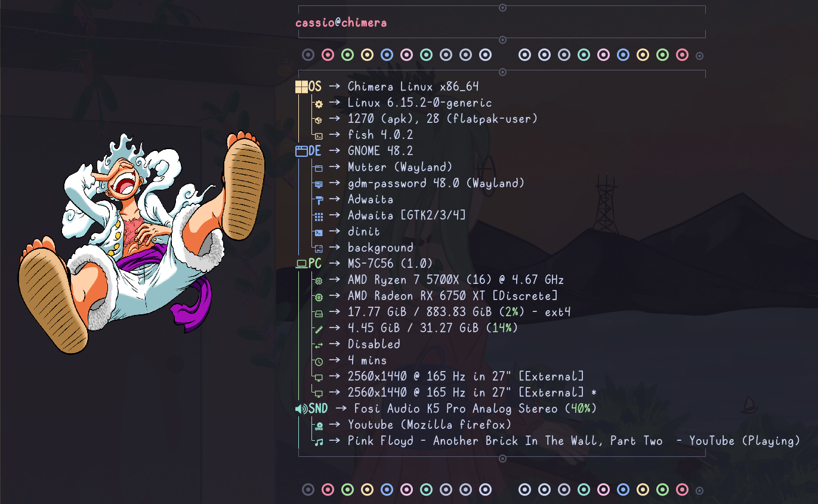Click the green dot in the top row's left group
Image resolution: width=818 pixels, height=504 pixels.
point(347,55)
